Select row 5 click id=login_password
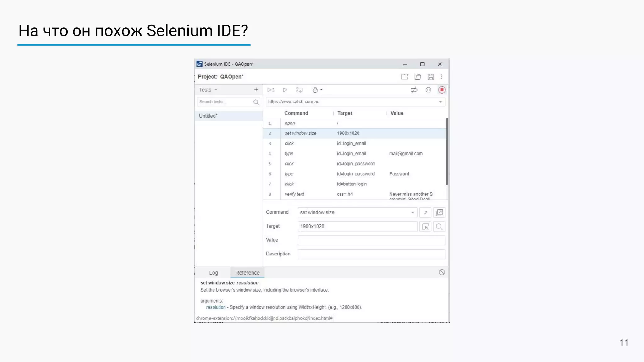This screenshot has height=362, width=644. (x=354, y=164)
